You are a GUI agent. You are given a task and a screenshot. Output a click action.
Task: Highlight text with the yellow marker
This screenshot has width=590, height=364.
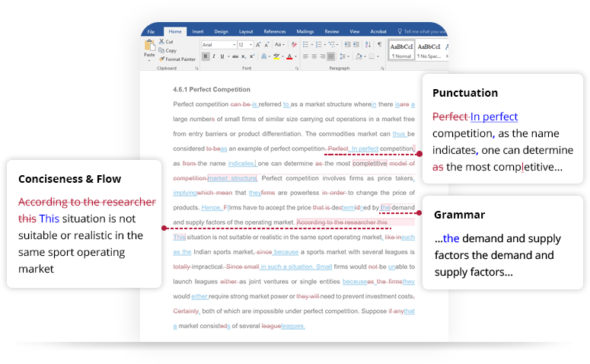point(276,56)
